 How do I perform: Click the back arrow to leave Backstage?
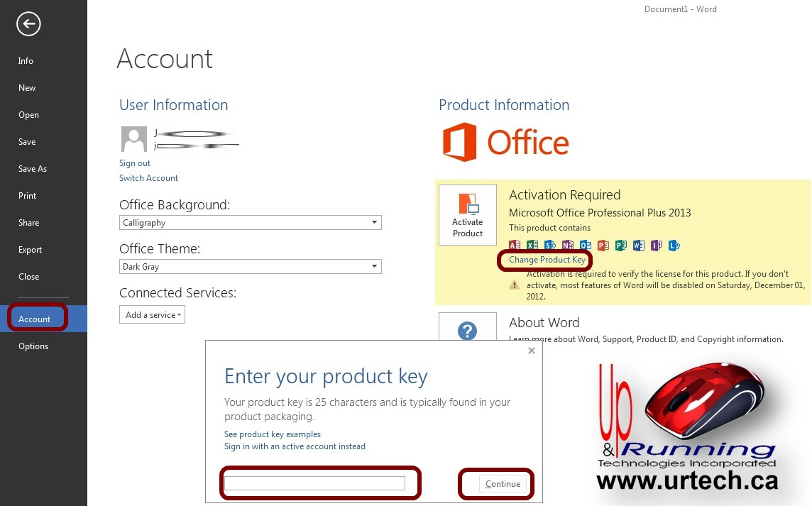coord(28,24)
